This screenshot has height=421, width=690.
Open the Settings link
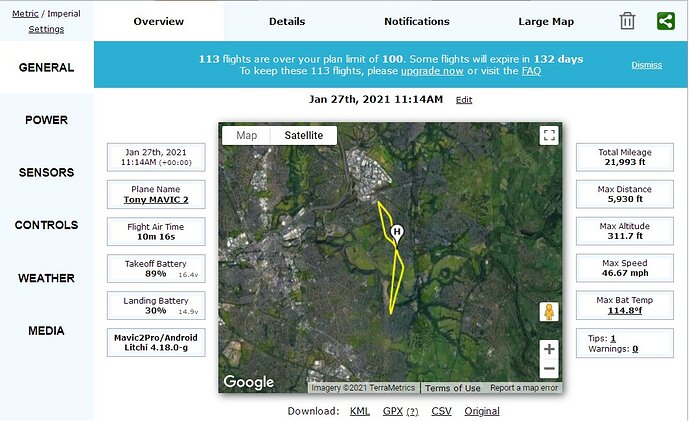(46, 29)
